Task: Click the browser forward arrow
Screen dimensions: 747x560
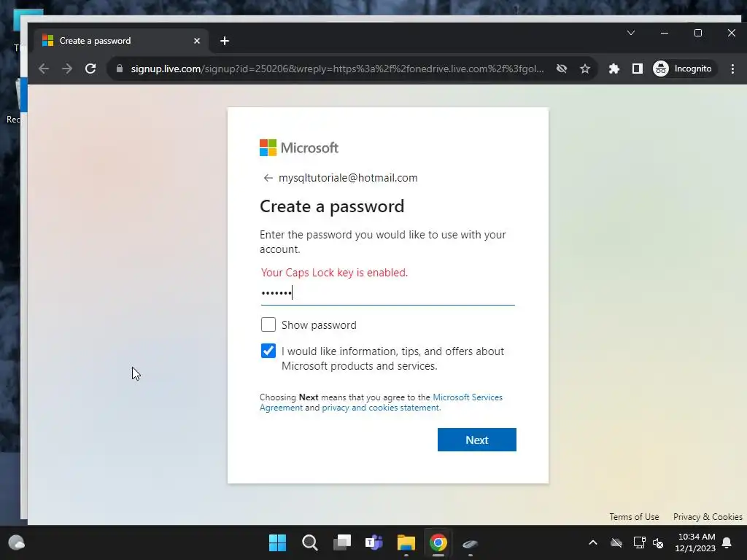Action: pos(67,69)
